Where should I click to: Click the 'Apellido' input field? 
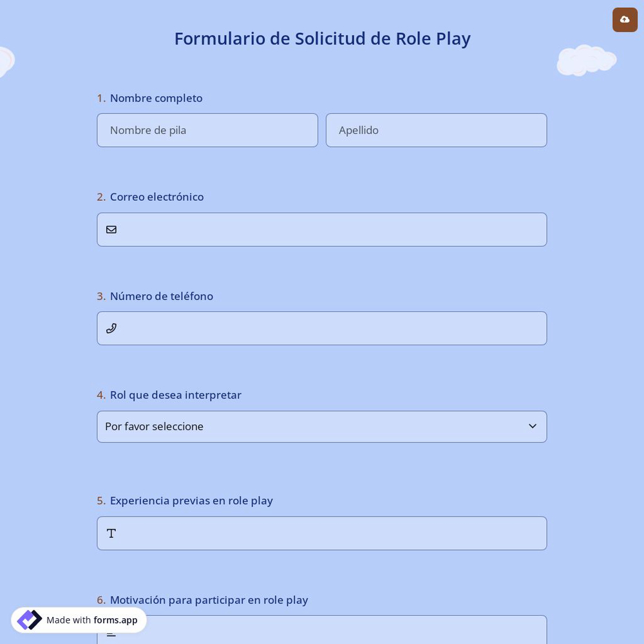(x=436, y=130)
